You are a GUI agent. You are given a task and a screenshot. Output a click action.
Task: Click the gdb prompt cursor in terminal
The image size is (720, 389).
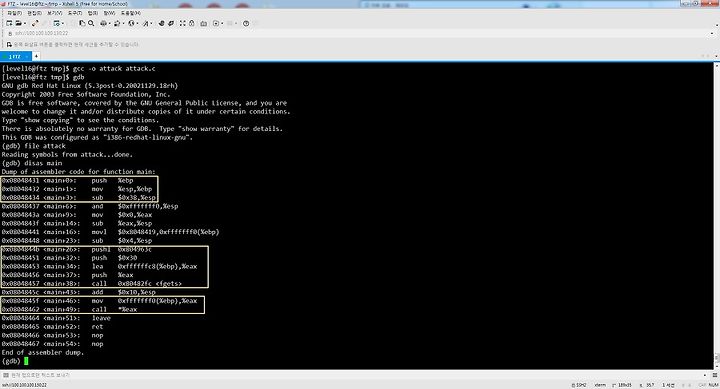(26, 361)
